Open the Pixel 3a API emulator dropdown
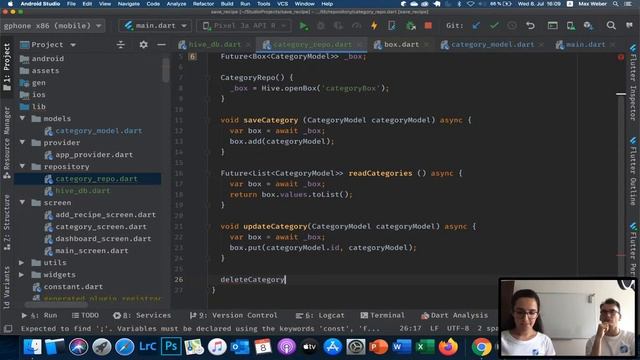The image size is (640, 360). [244, 26]
